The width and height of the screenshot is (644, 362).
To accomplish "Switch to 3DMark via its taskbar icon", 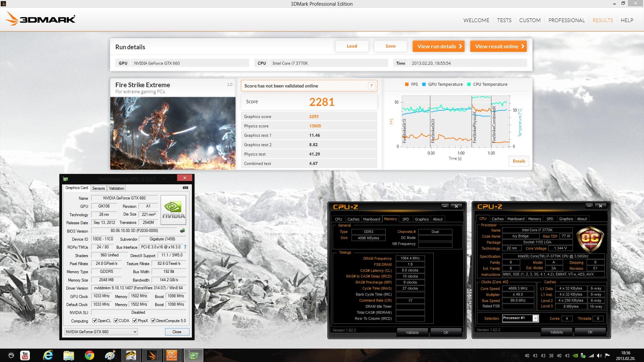I will 152,355.
